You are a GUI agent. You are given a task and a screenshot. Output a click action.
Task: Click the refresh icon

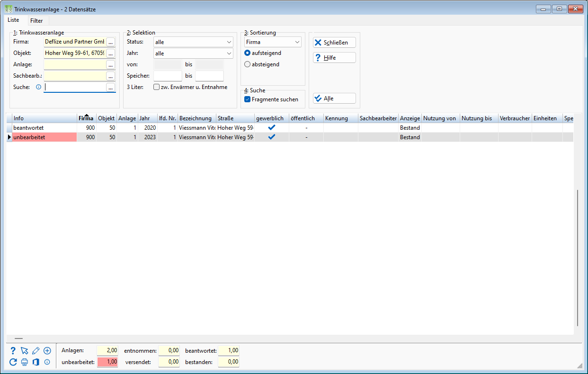[x=13, y=362]
